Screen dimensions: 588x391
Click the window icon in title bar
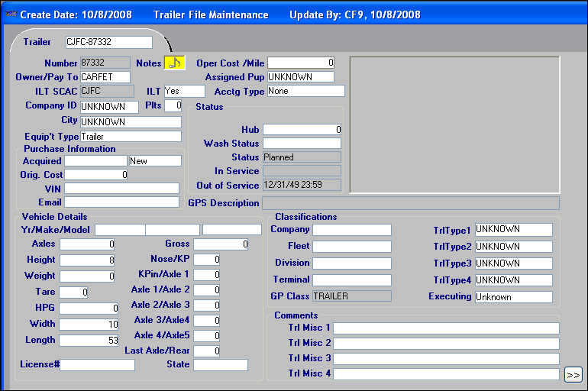coord(11,15)
